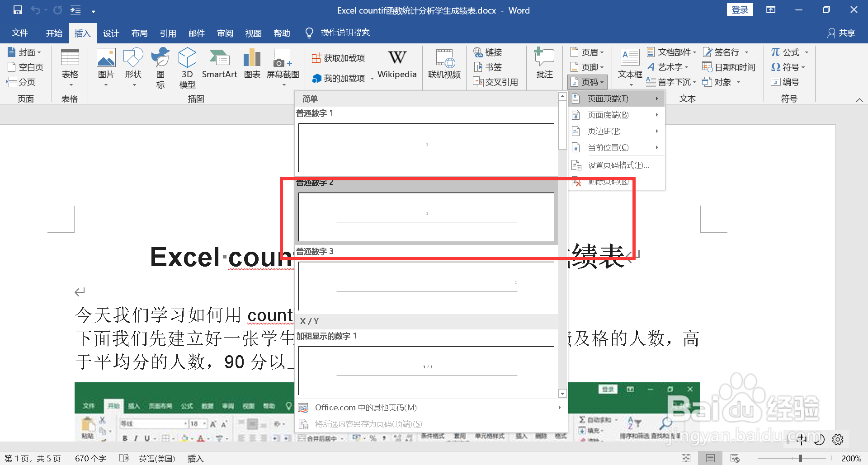Viewport: 868px width, 465px height.
Task: Expand the WordArt (艺术字) dropdown
Action: [668, 67]
